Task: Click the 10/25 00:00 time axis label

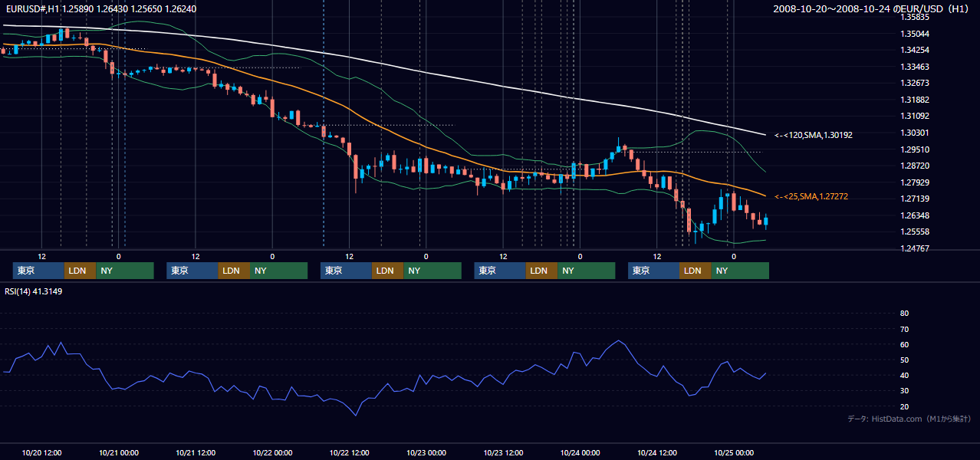Action: pyautogui.click(x=734, y=452)
